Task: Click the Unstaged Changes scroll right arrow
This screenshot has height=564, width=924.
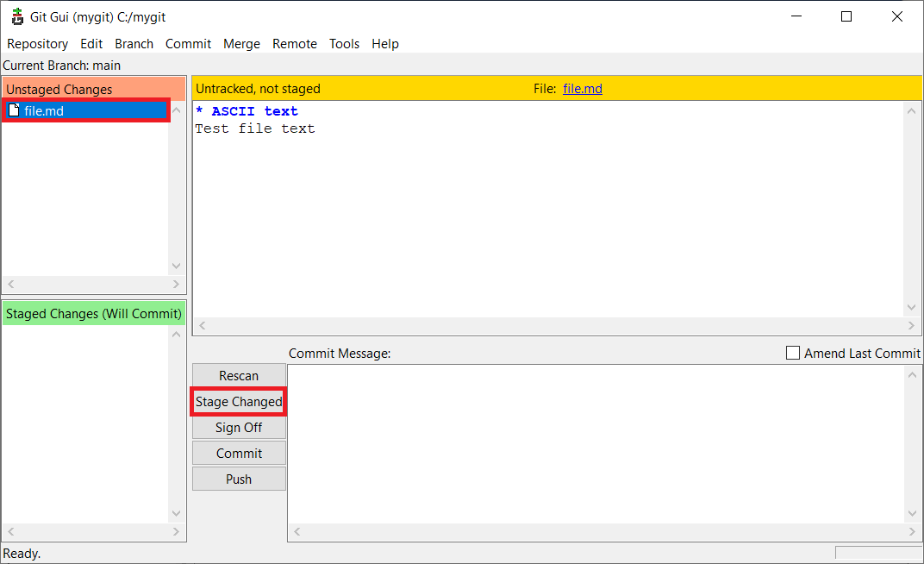Action: 177,285
